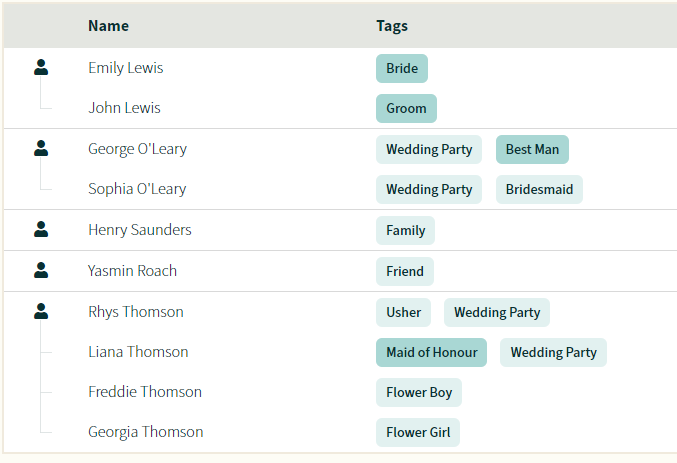The width and height of the screenshot is (677, 463).
Task: Click the Family tag on Henry Saunders
Action: 405,231
